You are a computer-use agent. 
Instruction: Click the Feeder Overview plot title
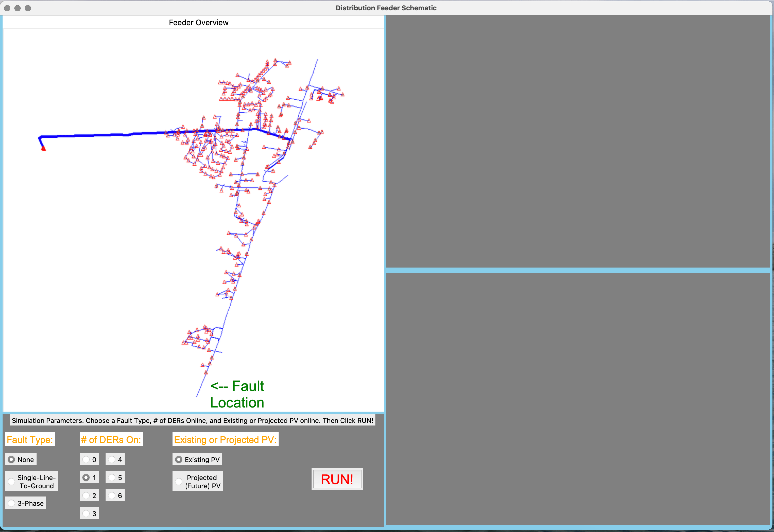point(199,23)
